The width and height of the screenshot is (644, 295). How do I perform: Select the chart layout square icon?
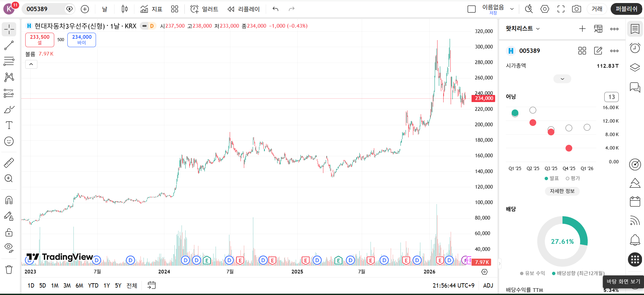[472, 9]
